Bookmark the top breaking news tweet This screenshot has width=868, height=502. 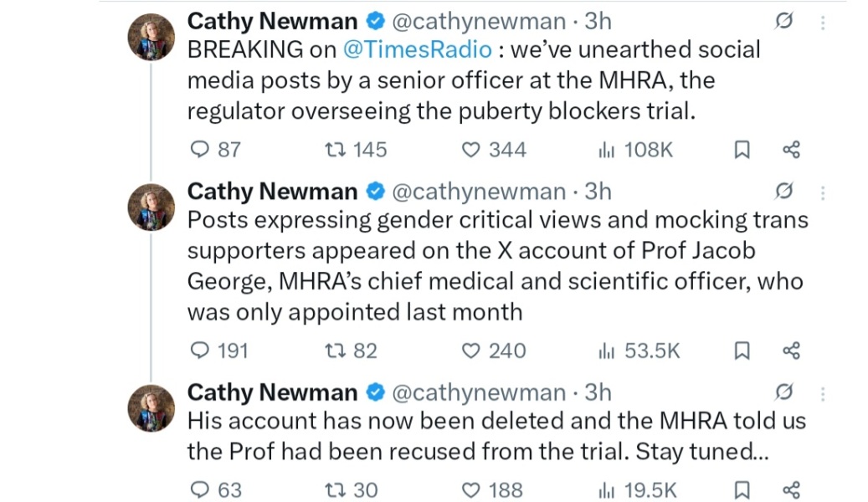coord(741,148)
